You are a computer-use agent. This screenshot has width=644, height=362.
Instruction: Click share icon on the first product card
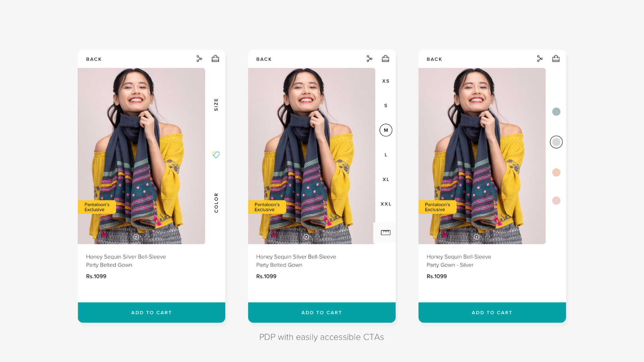point(199,59)
